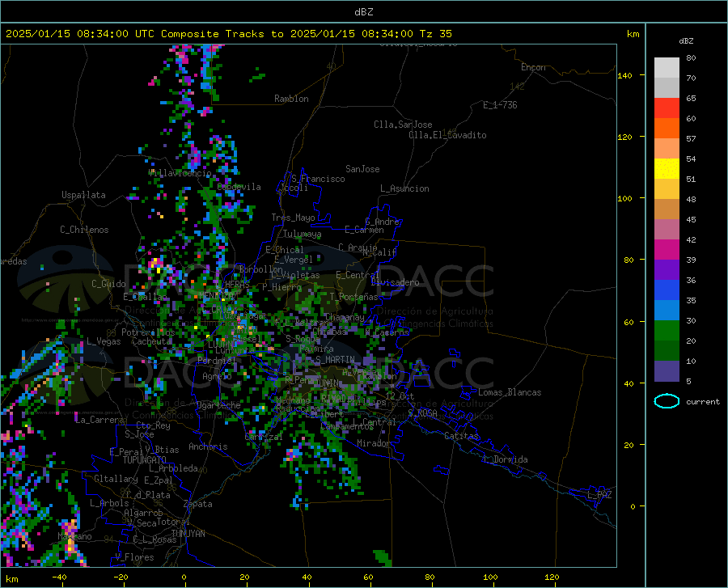728x588 pixels.
Task: Click the cyan 'current' ellipse legend symbol
Action: 667,401
